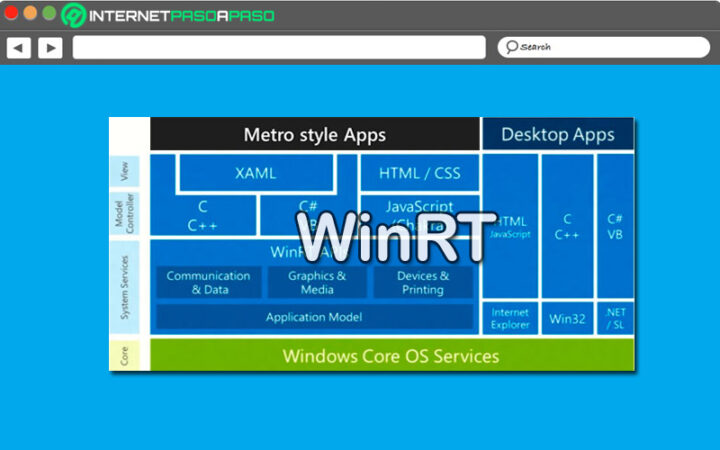This screenshot has width=720, height=450.
Task: Click the XAML block
Action: (256, 173)
